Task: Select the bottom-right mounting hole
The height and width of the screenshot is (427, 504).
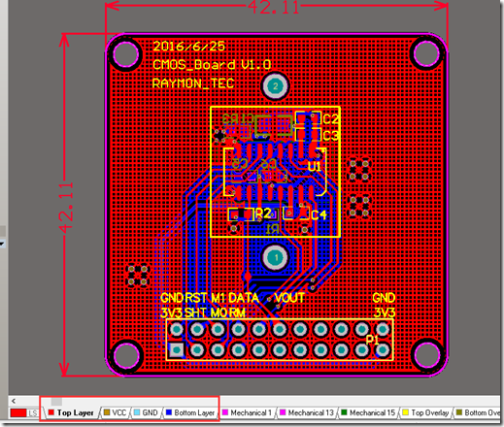Action: 427,354
